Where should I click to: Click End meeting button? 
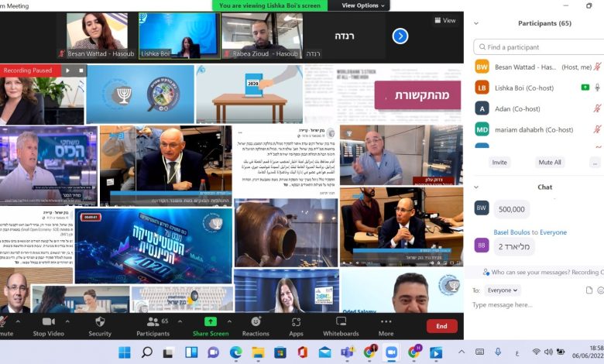[x=442, y=326]
